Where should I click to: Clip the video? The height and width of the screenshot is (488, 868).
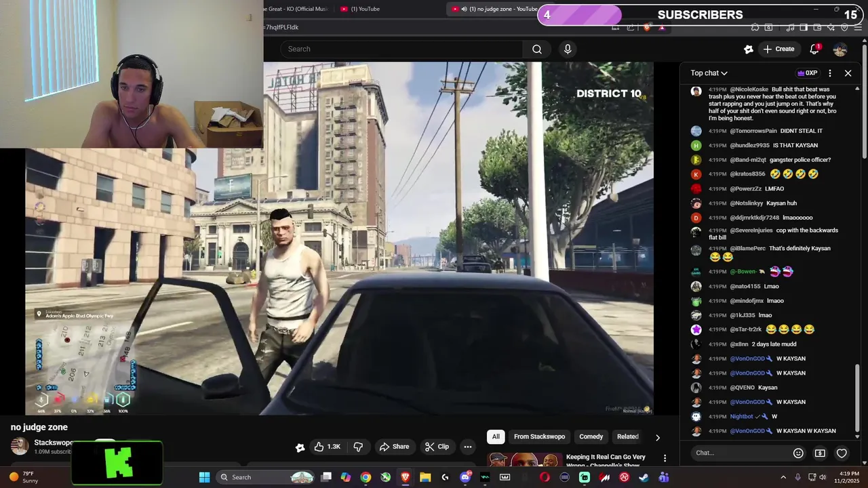(x=437, y=447)
